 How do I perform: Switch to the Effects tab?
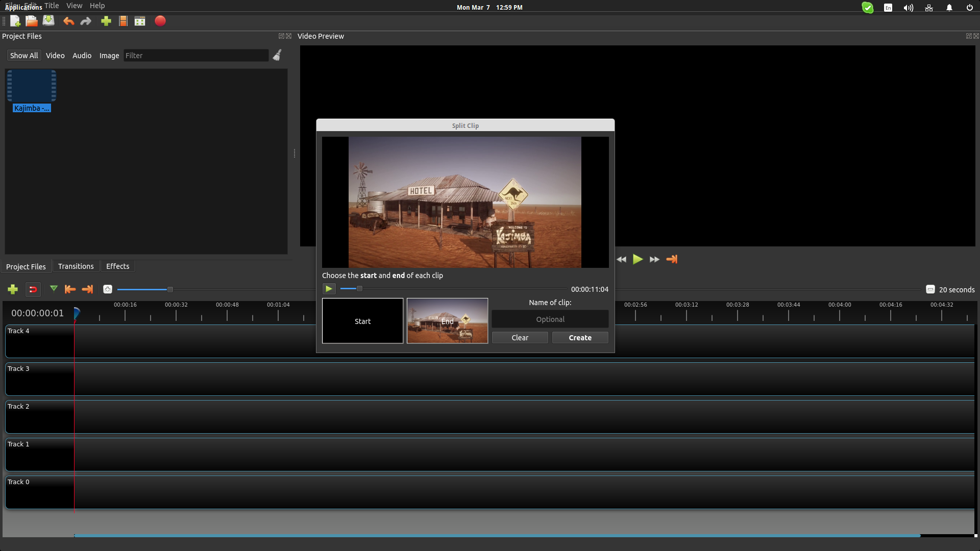(117, 266)
